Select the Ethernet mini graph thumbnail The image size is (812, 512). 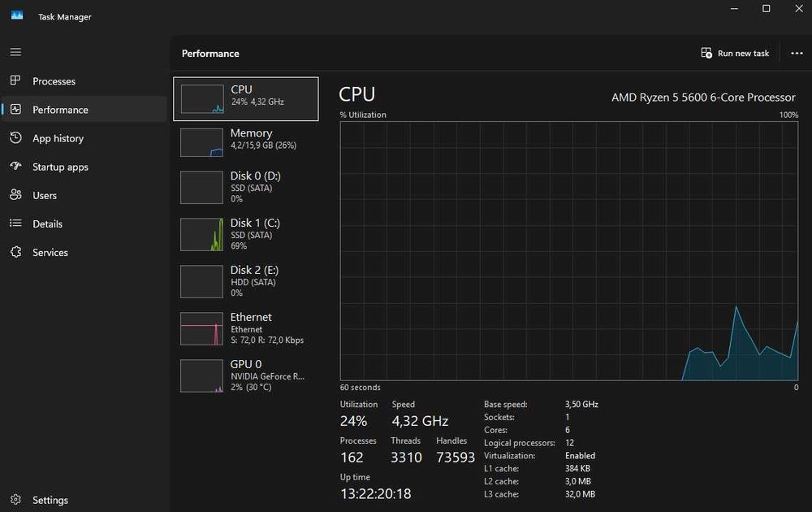202,328
